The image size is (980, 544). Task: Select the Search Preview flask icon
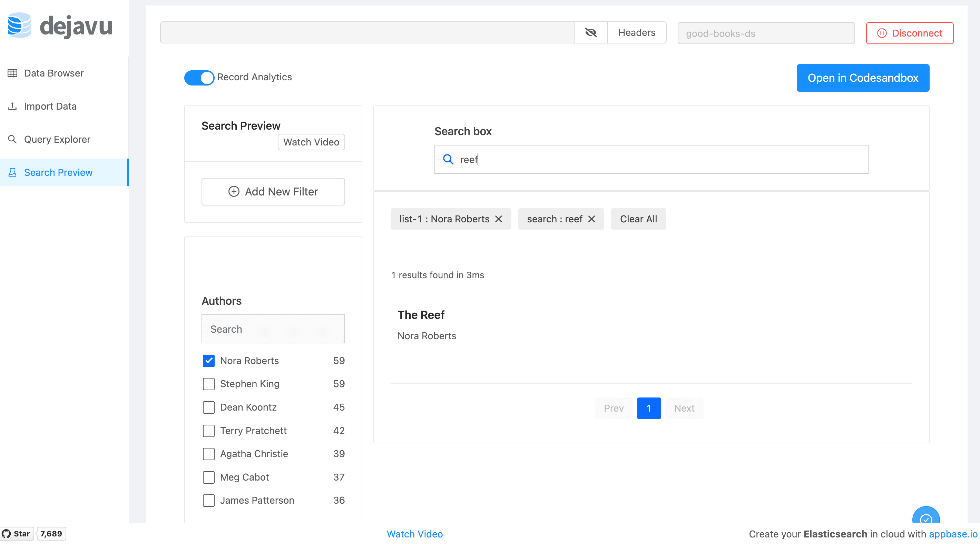12,172
